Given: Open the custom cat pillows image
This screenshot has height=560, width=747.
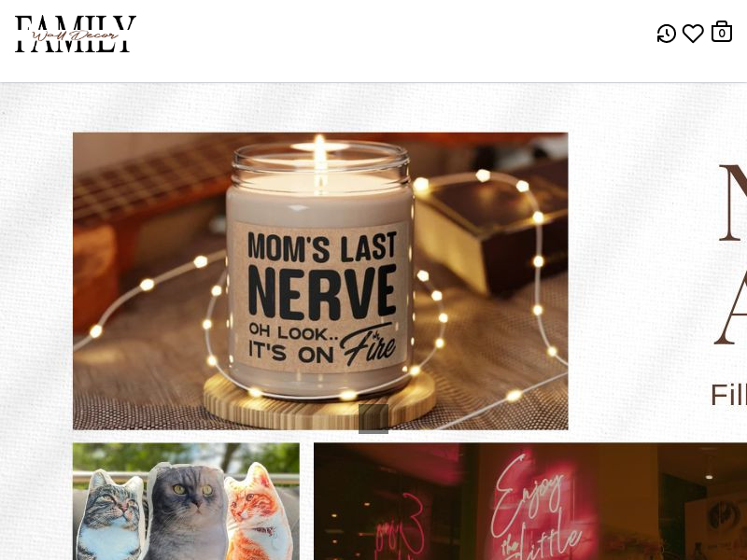Looking at the screenshot, I should [186, 501].
